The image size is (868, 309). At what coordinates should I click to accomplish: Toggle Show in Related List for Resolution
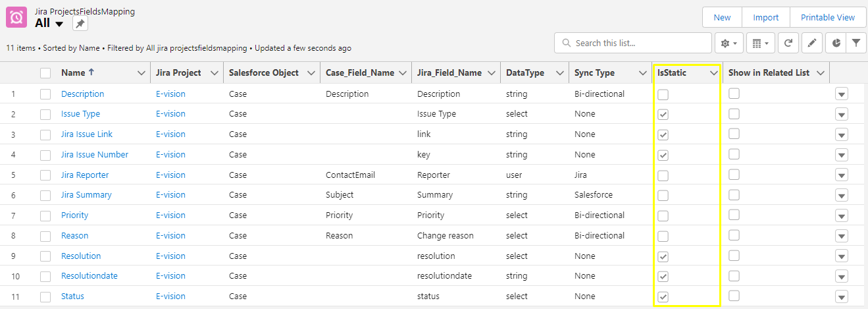click(734, 255)
